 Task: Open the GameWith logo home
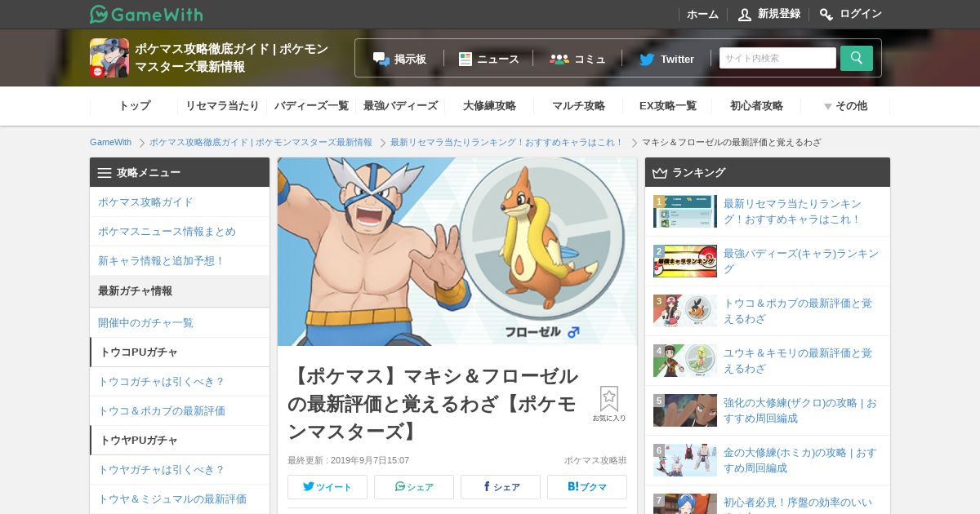pos(146,14)
